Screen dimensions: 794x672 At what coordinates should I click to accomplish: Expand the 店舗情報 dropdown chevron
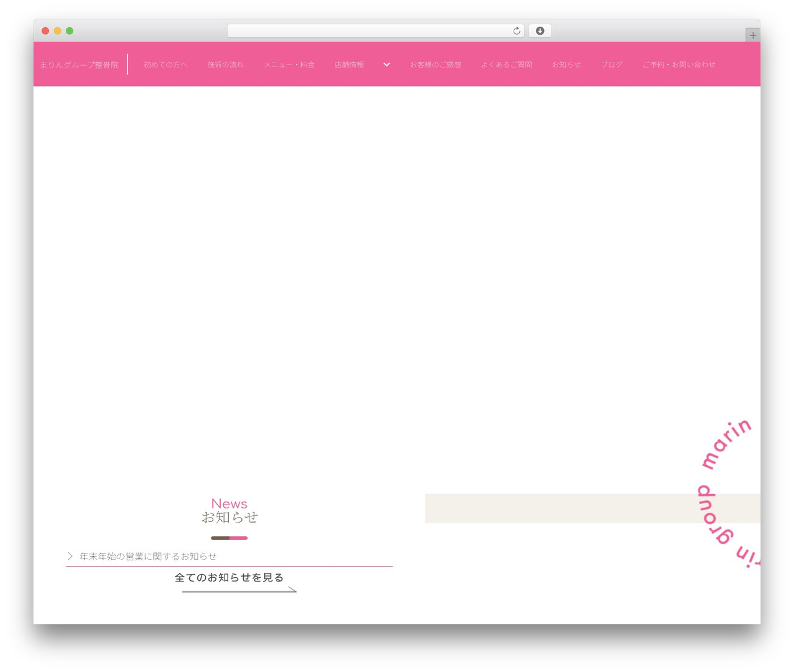coord(386,64)
